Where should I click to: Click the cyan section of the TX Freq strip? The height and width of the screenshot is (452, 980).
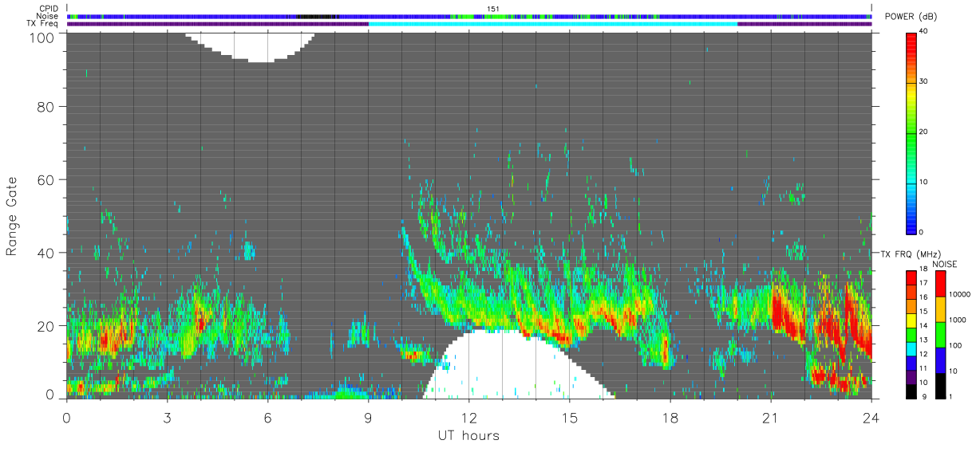pyautogui.click(x=553, y=24)
